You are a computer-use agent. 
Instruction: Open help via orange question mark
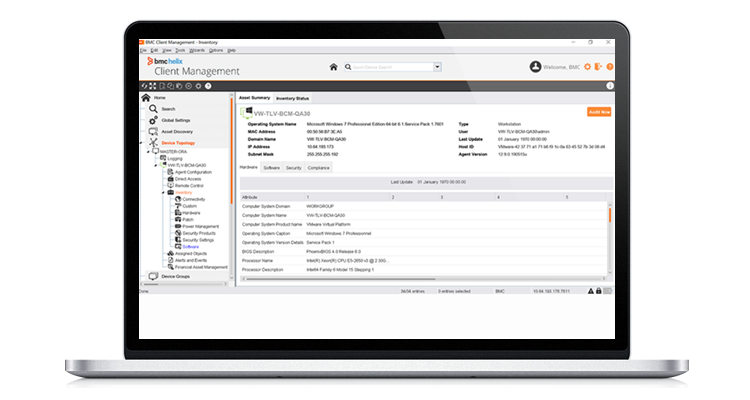[610, 67]
